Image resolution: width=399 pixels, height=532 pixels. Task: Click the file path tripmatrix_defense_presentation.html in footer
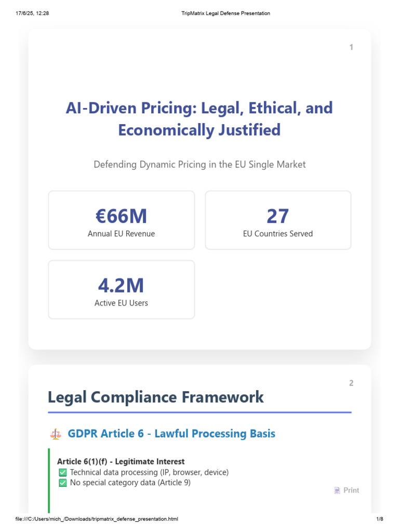pyautogui.click(x=97, y=519)
